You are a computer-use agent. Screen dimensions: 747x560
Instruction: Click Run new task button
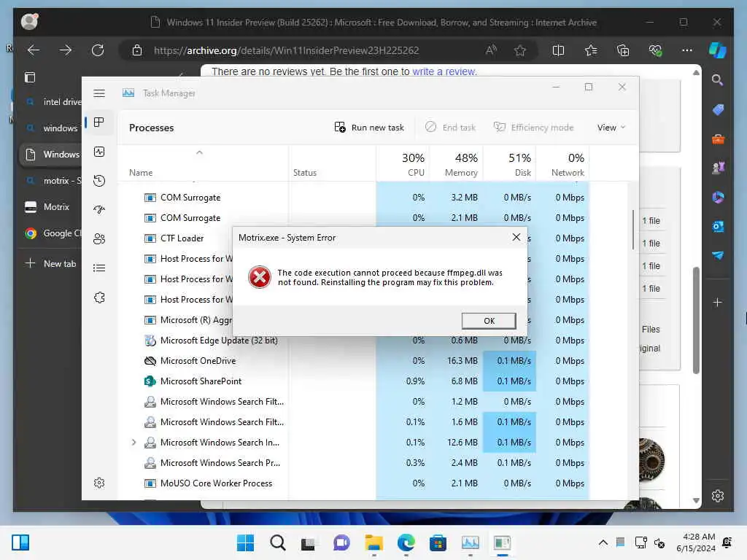[x=369, y=127]
